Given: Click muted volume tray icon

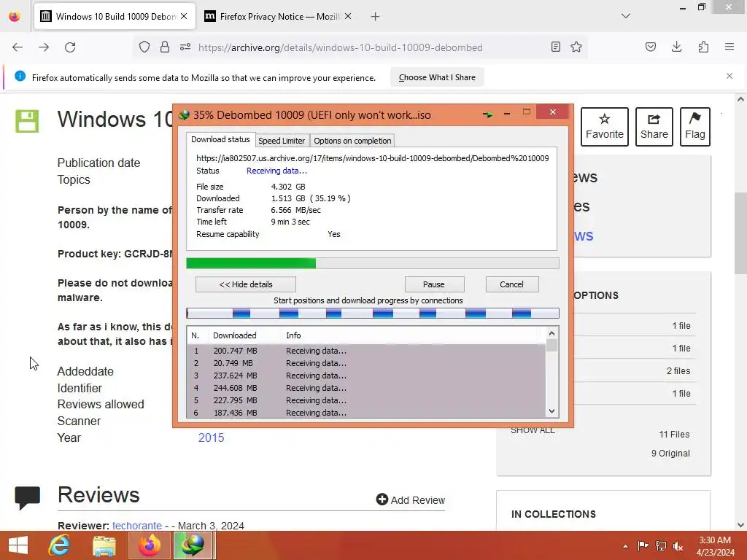Looking at the screenshot, I should [678, 546].
